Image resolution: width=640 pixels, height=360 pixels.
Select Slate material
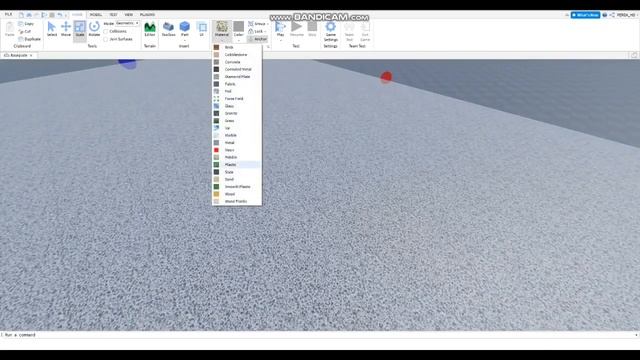237,172
